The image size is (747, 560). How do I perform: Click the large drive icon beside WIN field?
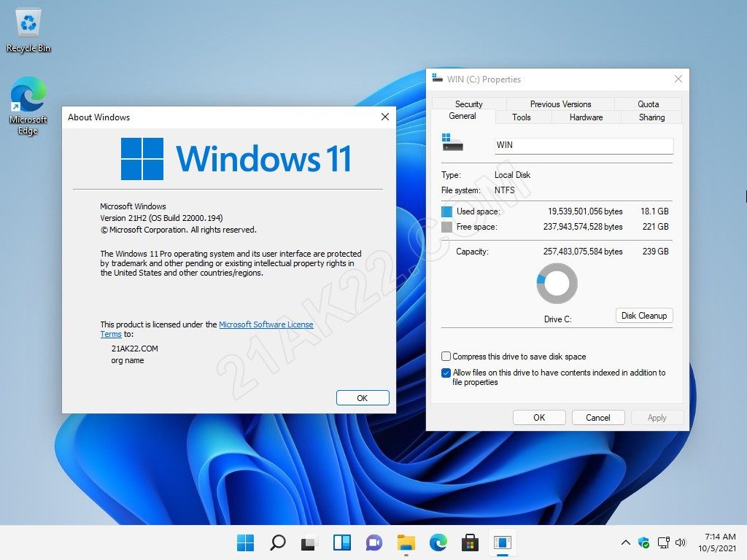(452, 142)
